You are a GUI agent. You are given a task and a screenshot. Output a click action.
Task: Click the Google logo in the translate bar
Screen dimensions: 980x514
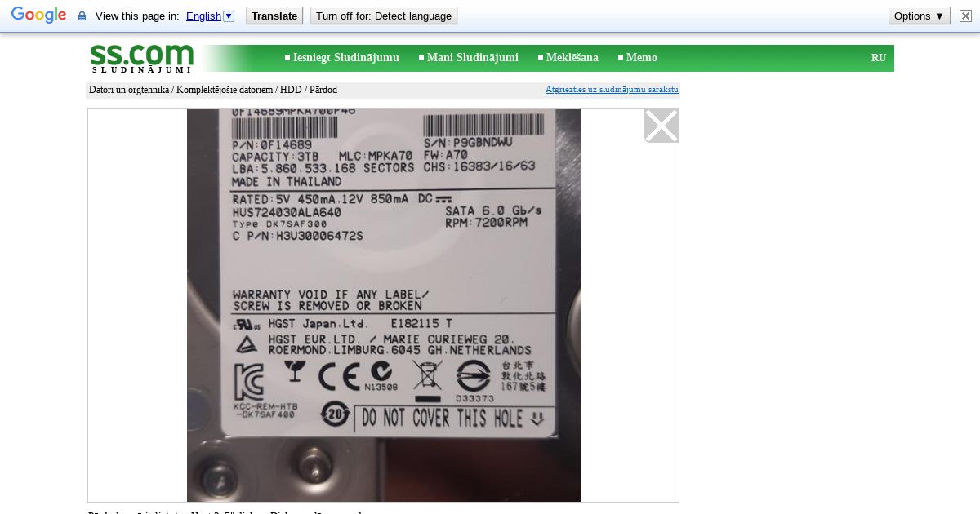tap(38, 16)
